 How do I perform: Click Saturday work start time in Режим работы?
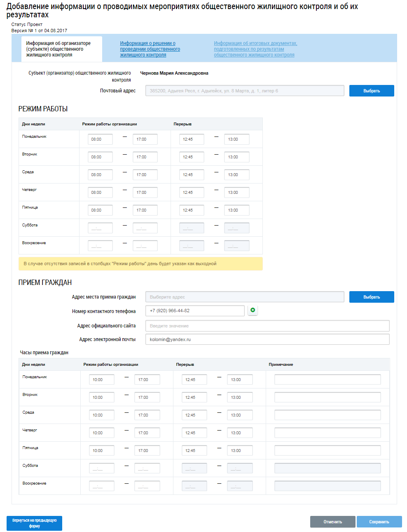(x=100, y=228)
